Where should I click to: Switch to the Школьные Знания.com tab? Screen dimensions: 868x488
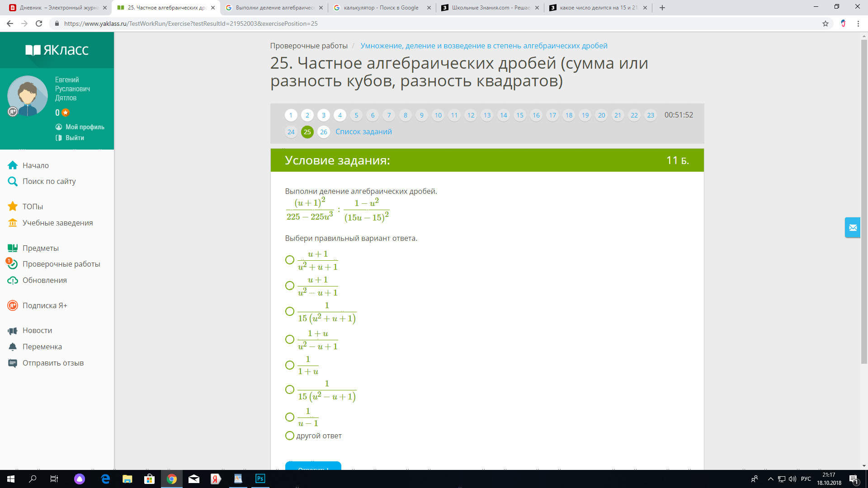(491, 8)
